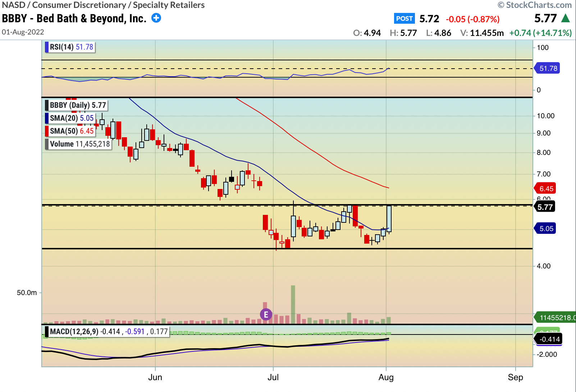Click the Jun label on time axis
This screenshot has height=392, width=576.
155,377
